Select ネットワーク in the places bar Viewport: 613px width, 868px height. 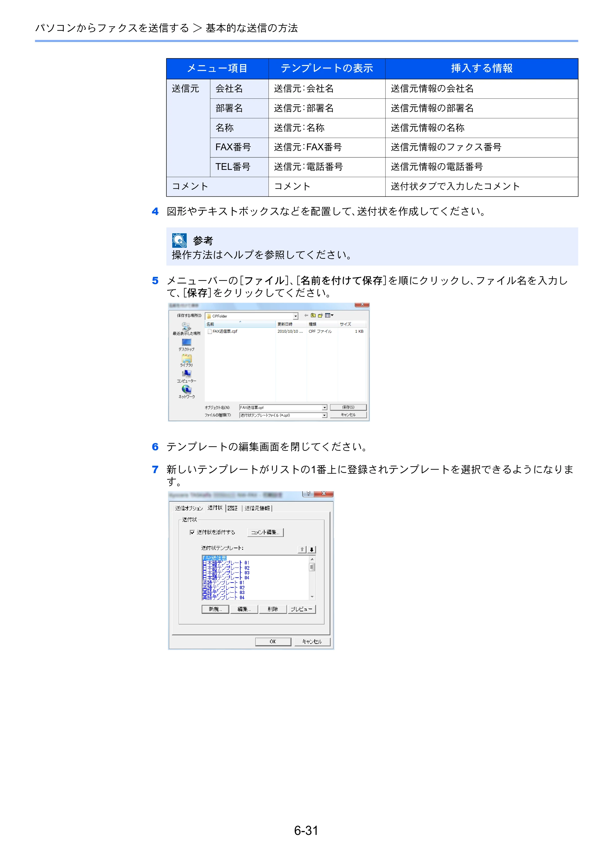[186, 392]
